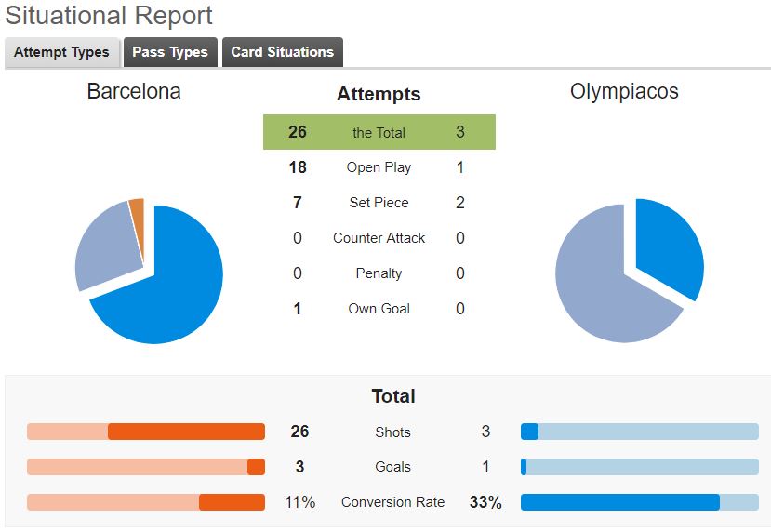Screen dimensions: 771x532
Task: Click the Olympiacos team heading
Action: [624, 91]
